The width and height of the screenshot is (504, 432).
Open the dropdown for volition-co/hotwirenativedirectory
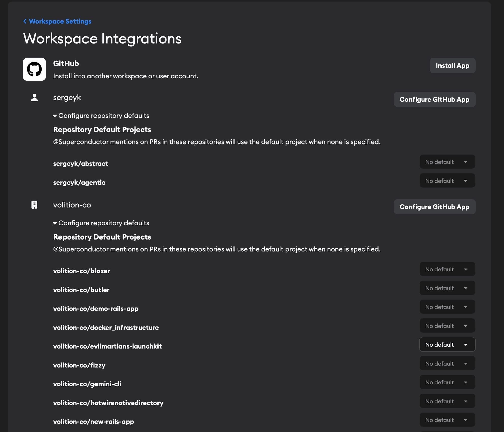[447, 401]
